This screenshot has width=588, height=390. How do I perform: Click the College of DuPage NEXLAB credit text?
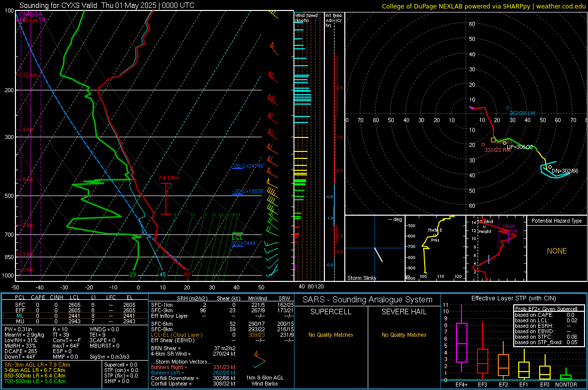click(483, 6)
